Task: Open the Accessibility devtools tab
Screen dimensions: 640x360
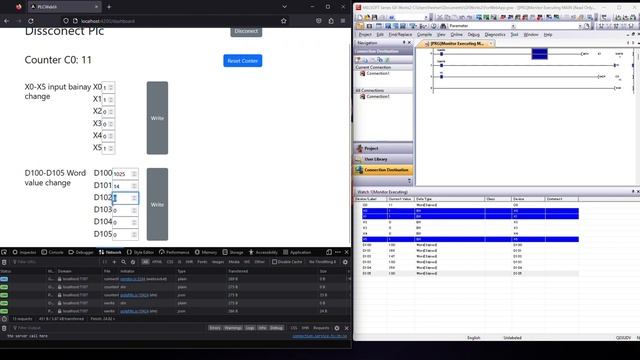Action: [263, 252]
